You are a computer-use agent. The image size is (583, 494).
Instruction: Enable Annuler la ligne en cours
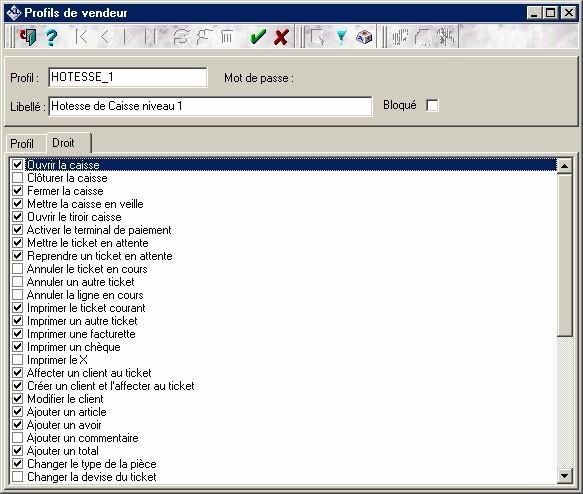click(17, 295)
